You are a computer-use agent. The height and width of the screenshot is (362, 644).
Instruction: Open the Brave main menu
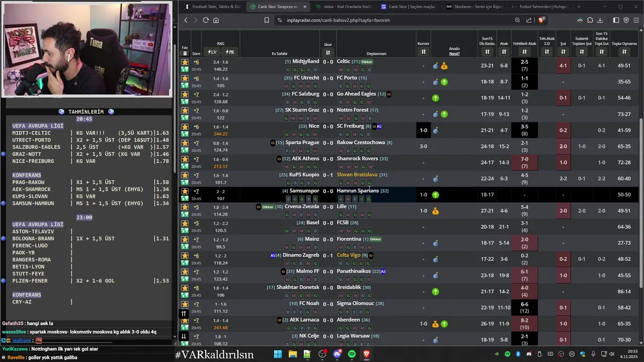tap(637, 20)
